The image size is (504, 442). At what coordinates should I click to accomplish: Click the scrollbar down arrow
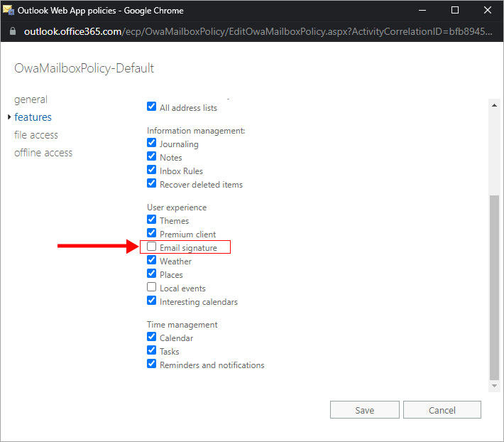[x=495, y=385]
